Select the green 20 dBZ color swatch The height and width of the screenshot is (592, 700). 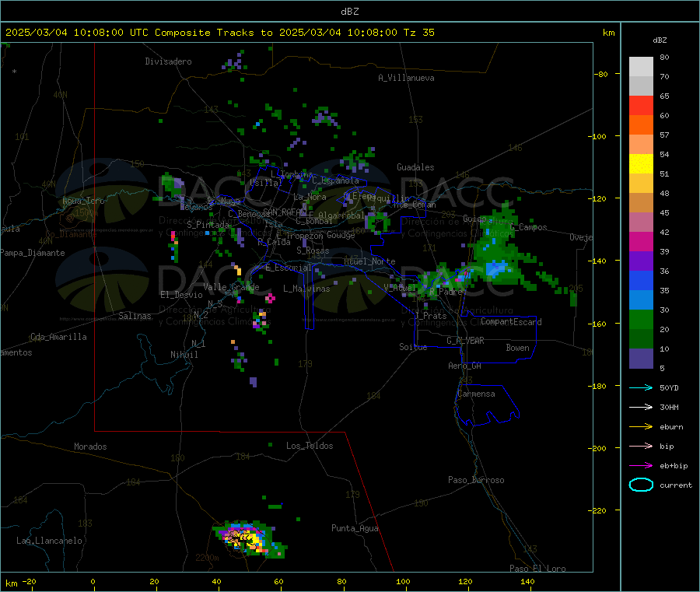(x=641, y=319)
